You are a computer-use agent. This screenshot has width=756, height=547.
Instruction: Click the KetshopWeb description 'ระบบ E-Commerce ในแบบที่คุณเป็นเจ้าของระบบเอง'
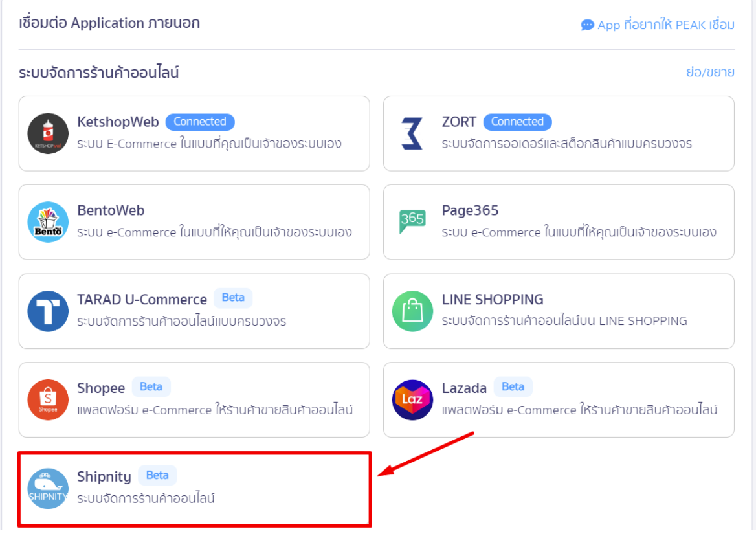click(x=209, y=144)
